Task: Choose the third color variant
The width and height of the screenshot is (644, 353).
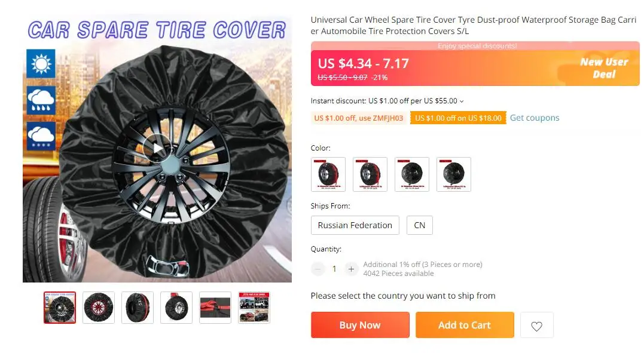Action: click(412, 174)
